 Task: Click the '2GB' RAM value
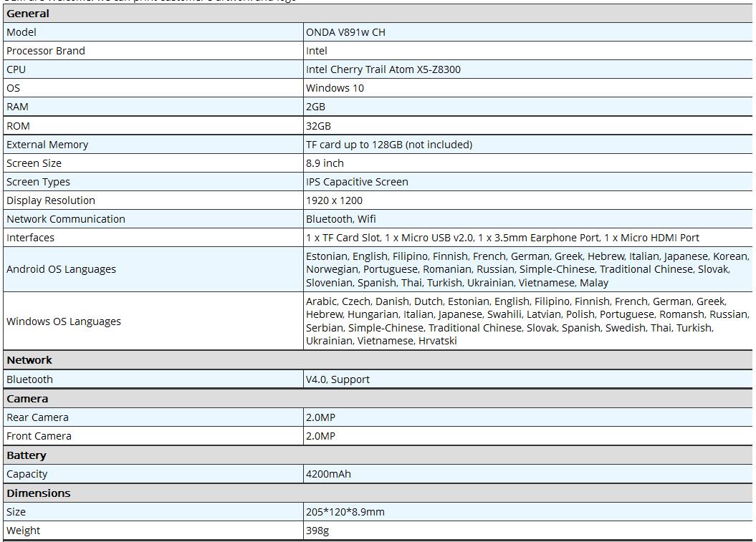pyautogui.click(x=315, y=107)
